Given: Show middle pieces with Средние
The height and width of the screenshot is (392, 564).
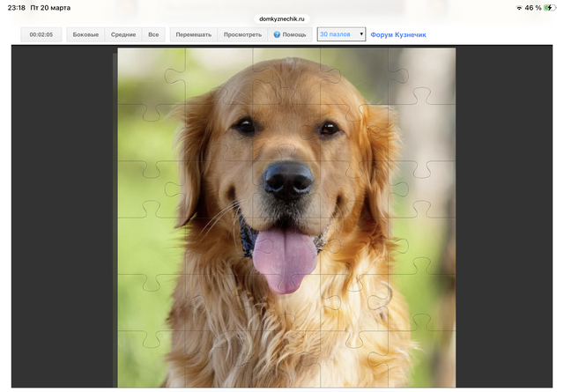Looking at the screenshot, I should [x=123, y=34].
